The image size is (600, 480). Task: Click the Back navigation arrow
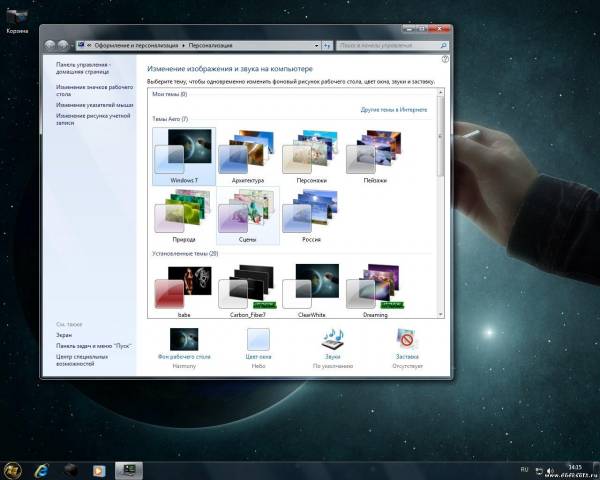click(x=50, y=46)
